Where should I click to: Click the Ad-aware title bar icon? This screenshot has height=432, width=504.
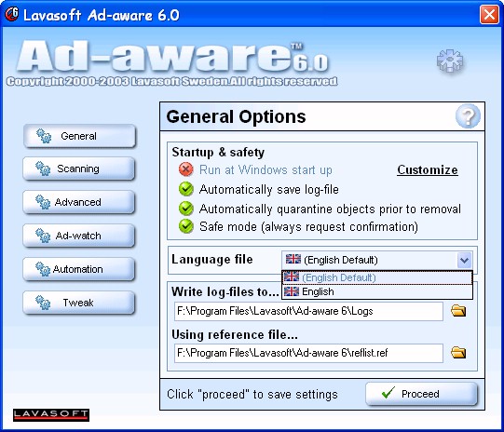11,14
